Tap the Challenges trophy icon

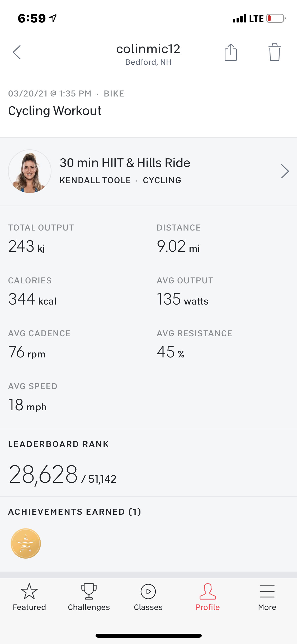coord(89,591)
